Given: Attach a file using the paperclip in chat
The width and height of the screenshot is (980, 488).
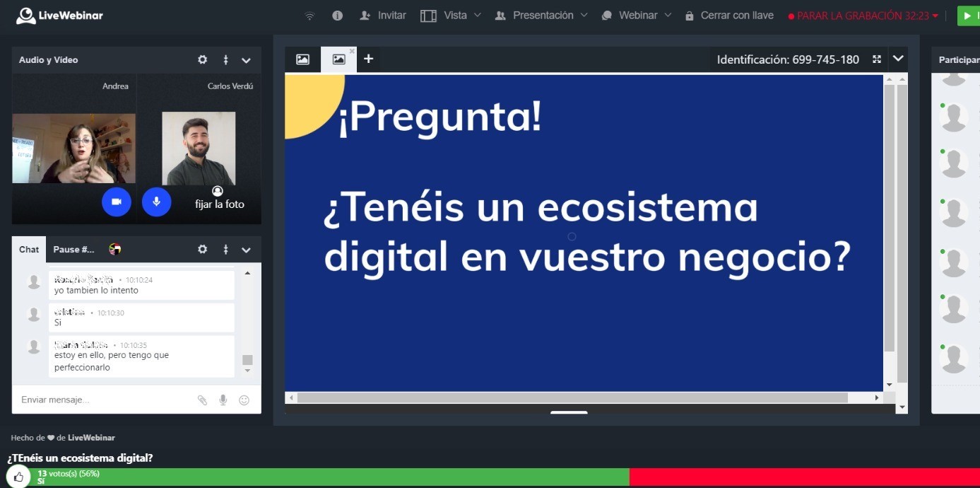Looking at the screenshot, I should click(202, 400).
